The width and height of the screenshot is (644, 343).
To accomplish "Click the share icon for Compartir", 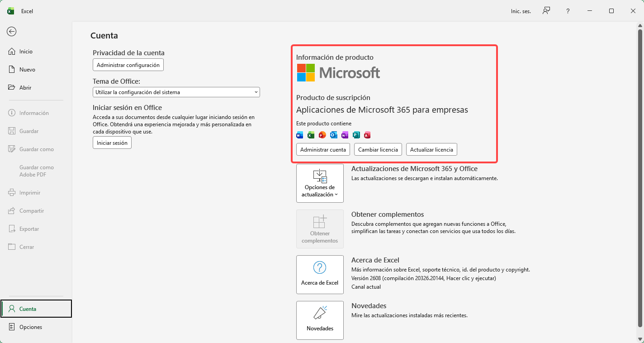I will tap(12, 211).
